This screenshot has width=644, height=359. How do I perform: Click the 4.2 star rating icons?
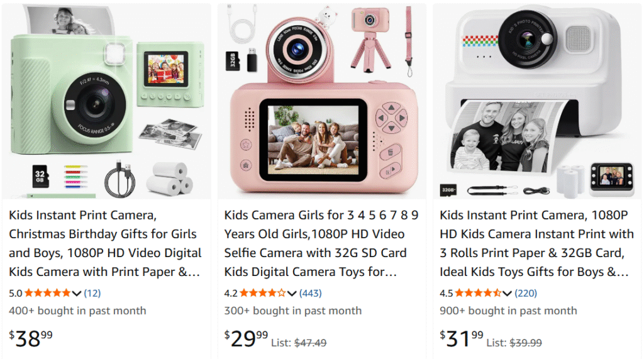point(263,293)
